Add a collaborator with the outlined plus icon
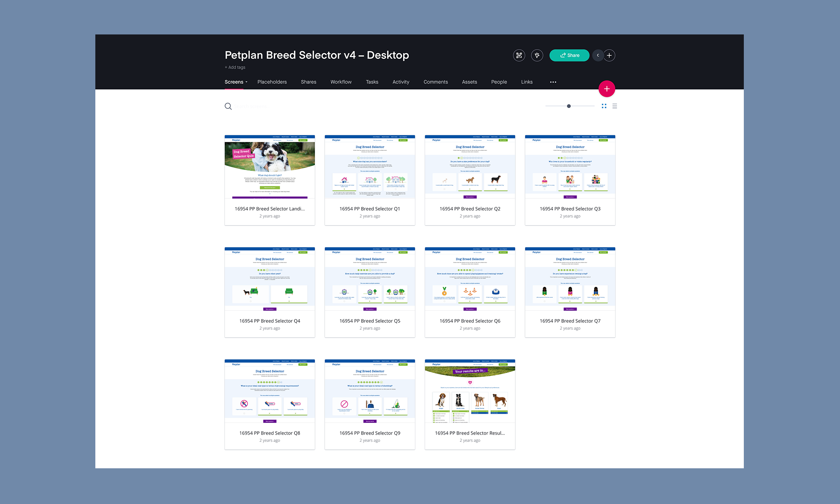 pos(609,55)
